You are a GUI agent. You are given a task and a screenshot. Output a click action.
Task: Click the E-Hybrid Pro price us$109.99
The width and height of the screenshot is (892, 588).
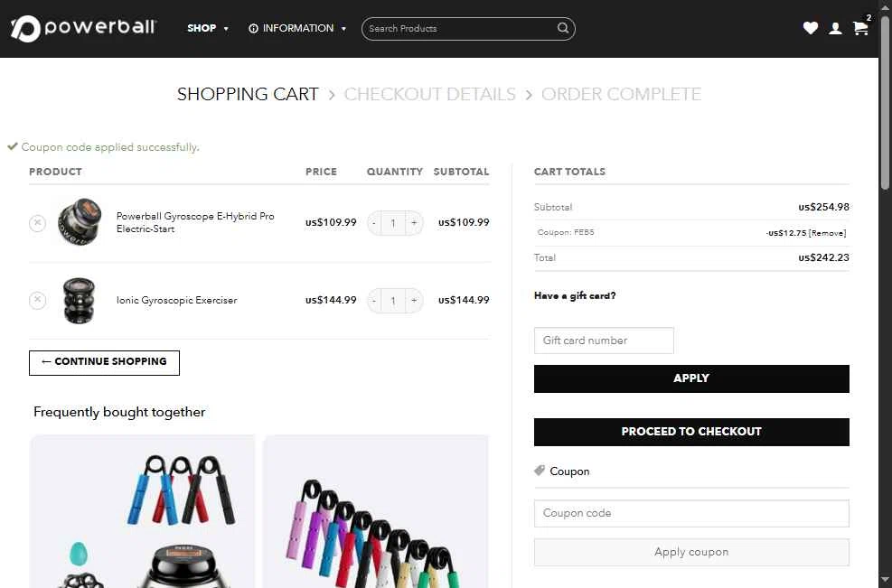click(x=331, y=222)
